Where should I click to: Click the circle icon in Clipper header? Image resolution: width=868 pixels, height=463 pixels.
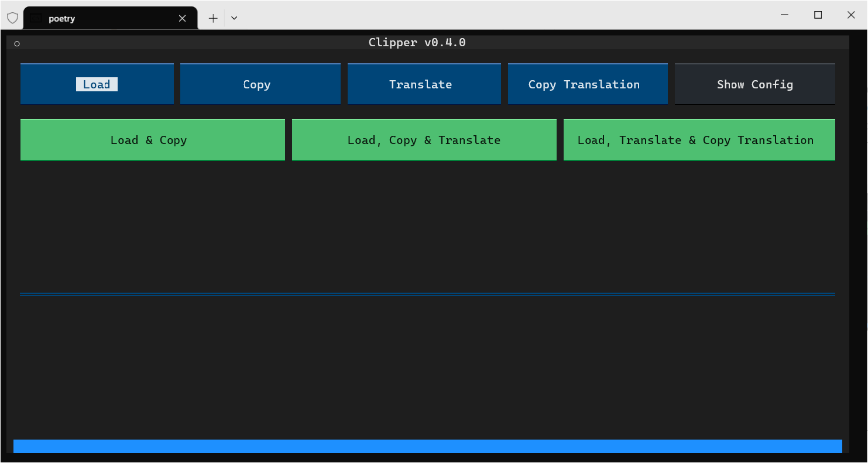[x=17, y=43]
